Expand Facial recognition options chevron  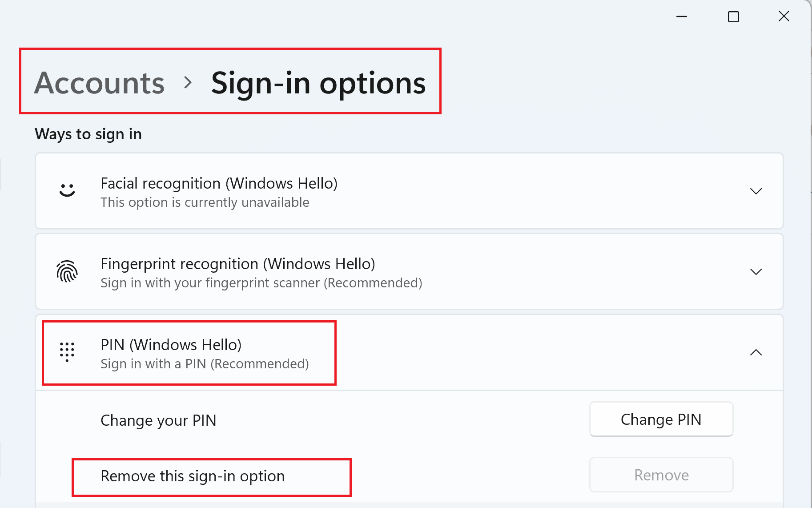coord(756,191)
